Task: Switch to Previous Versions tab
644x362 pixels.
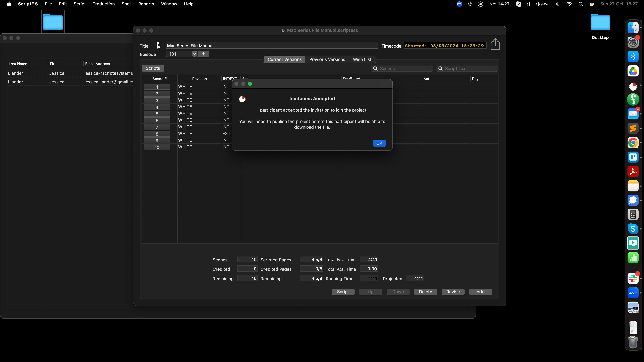Action: pos(327,59)
